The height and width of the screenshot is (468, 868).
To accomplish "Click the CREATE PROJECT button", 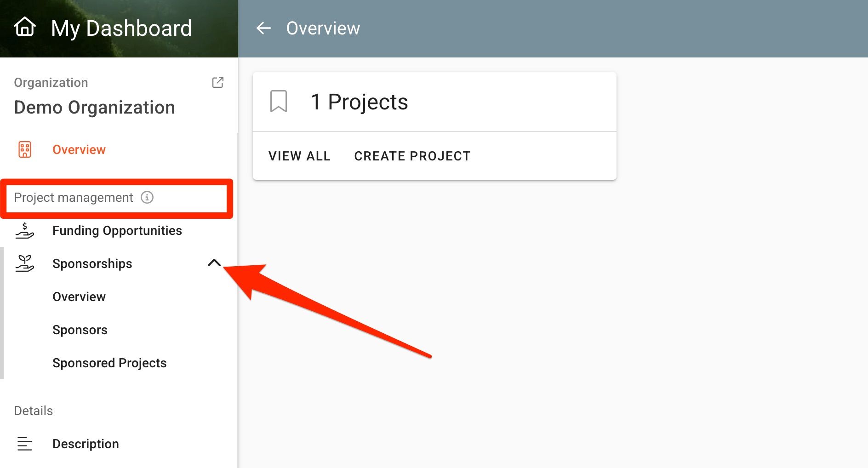I will [x=412, y=156].
